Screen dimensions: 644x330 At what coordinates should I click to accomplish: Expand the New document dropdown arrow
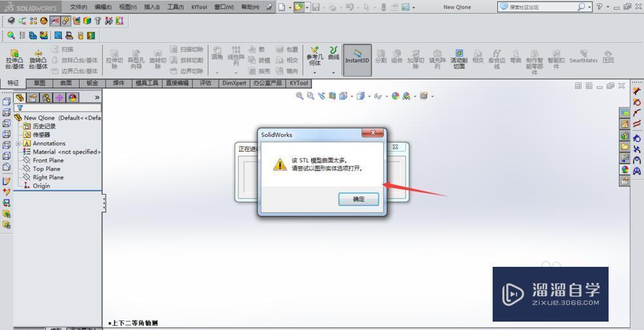click(x=290, y=7)
